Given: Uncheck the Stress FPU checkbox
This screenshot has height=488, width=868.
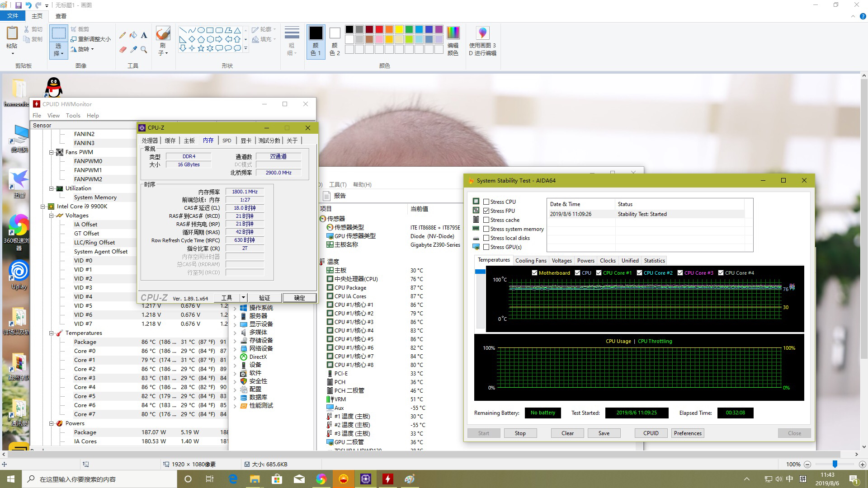Looking at the screenshot, I should [x=486, y=211].
